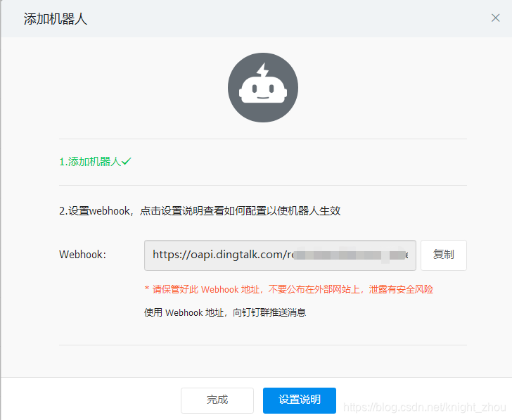Image resolution: width=512 pixels, height=420 pixels.
Task: Select the 2.设置webhook instruction text
Action: tap(200, 210)
